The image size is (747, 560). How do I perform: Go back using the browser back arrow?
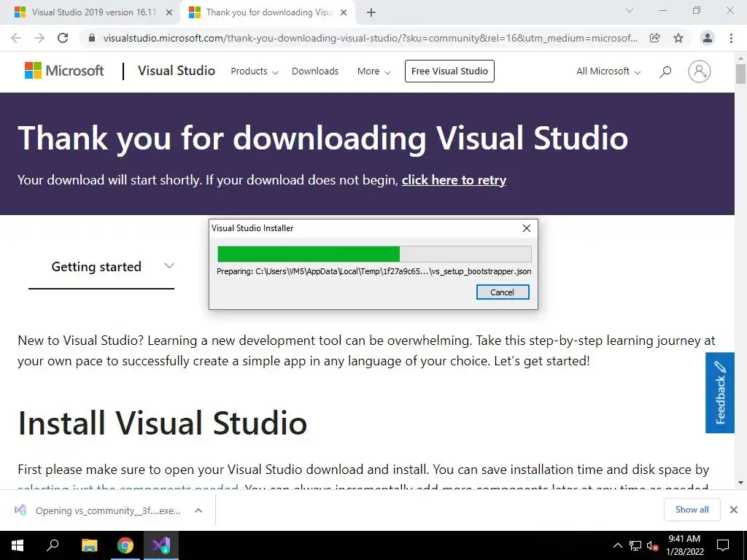[x=16, y=38]
